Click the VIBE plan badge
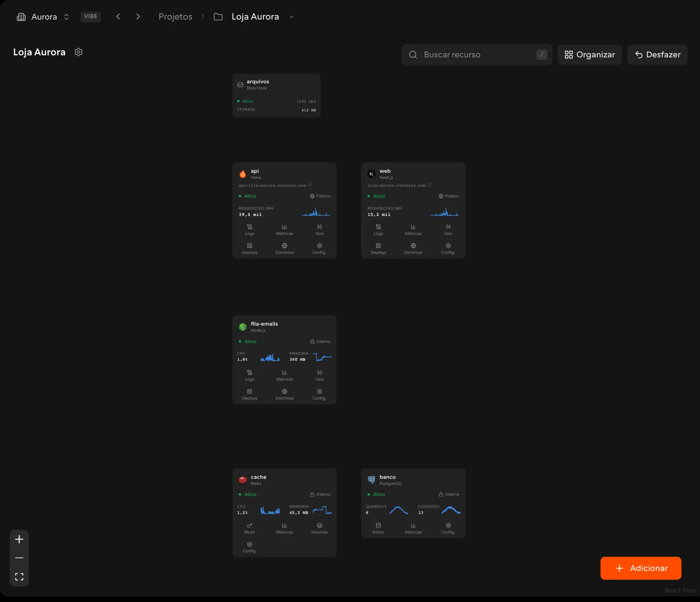The height and width of the screenshot is (602, 700). [x=91, y=17]
